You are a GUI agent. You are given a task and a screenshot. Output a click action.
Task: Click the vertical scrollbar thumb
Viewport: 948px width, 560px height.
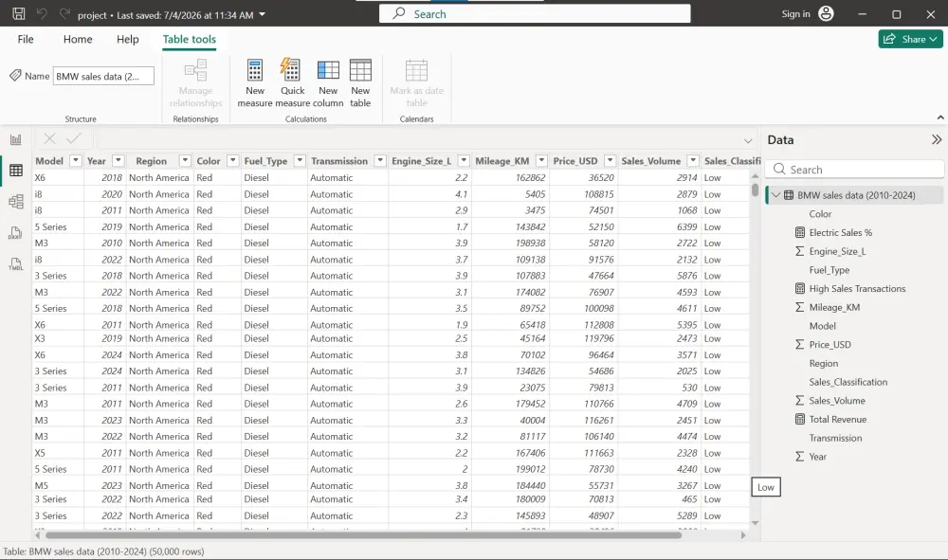(x=756, y=190)
